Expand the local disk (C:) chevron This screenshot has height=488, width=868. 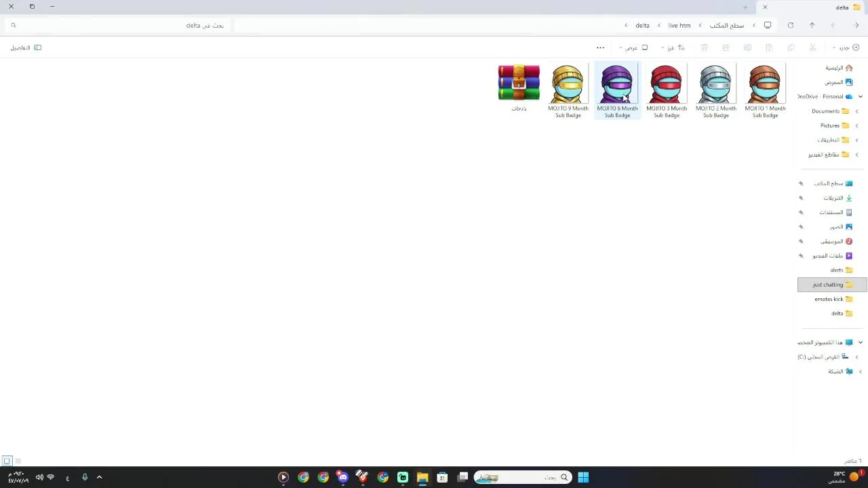coord(856,357)
